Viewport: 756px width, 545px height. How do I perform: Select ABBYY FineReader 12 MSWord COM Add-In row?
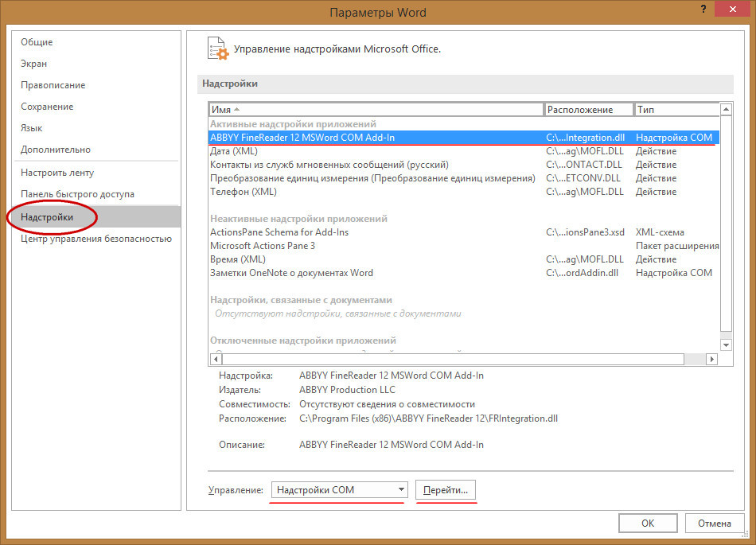[x=464, y=138]
